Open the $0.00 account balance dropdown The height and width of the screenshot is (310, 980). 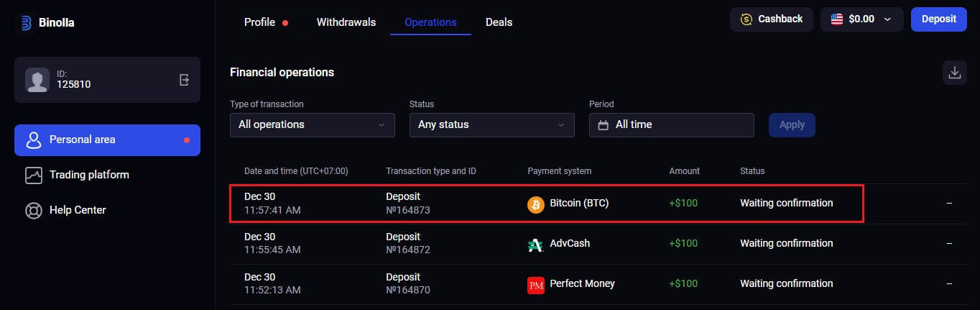(x=861, y=19)
